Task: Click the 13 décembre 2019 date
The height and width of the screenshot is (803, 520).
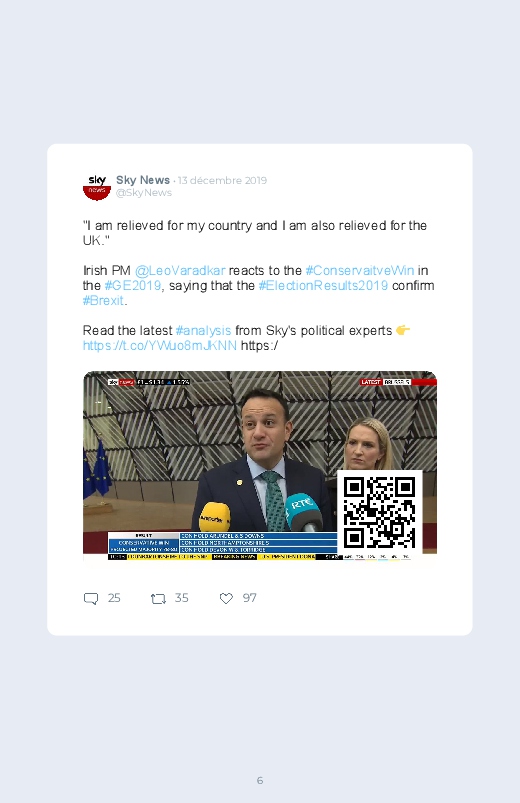Action: pyautogui.click(x=222, y=181)
